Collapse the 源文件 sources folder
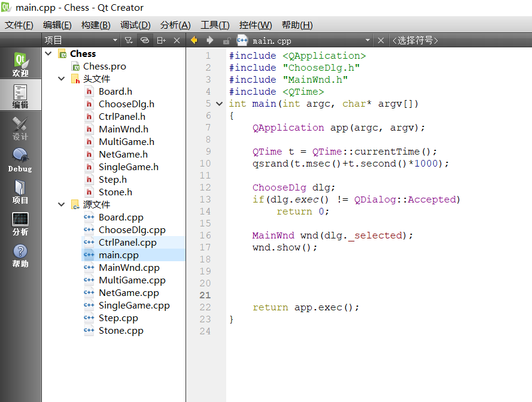 pos(62,204)
